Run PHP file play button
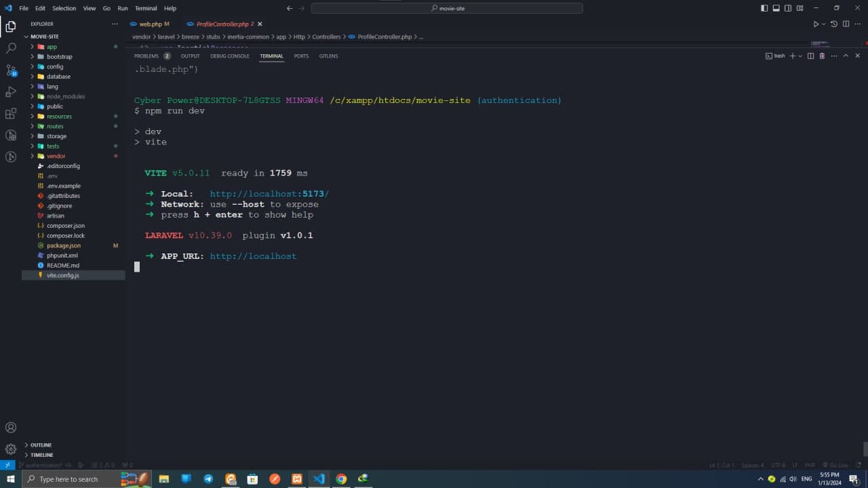Viewport: 868px width, 488px height. 816,24
